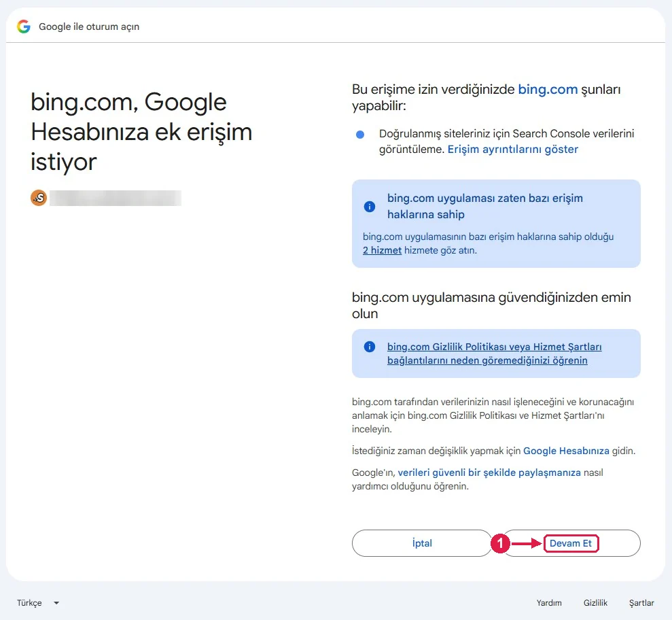This screenshot has height=620, width=672.
Task: Open the Yardım footer link
Action: (548, 603)
